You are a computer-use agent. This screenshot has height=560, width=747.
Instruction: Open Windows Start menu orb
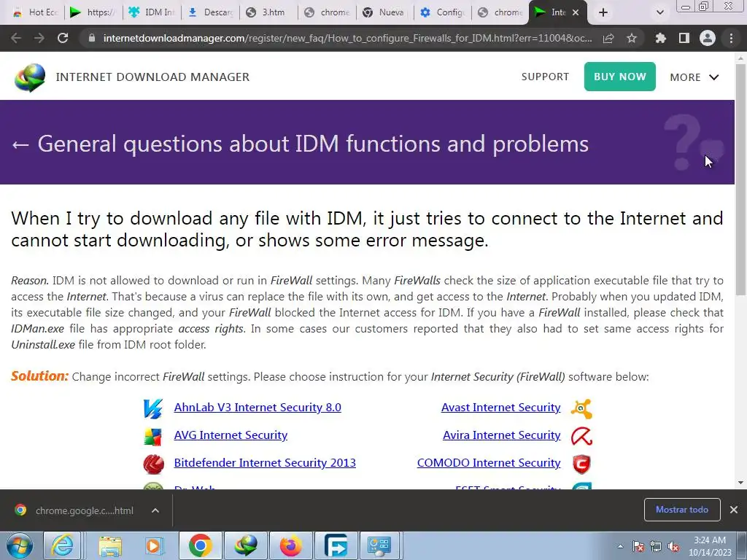20,545
